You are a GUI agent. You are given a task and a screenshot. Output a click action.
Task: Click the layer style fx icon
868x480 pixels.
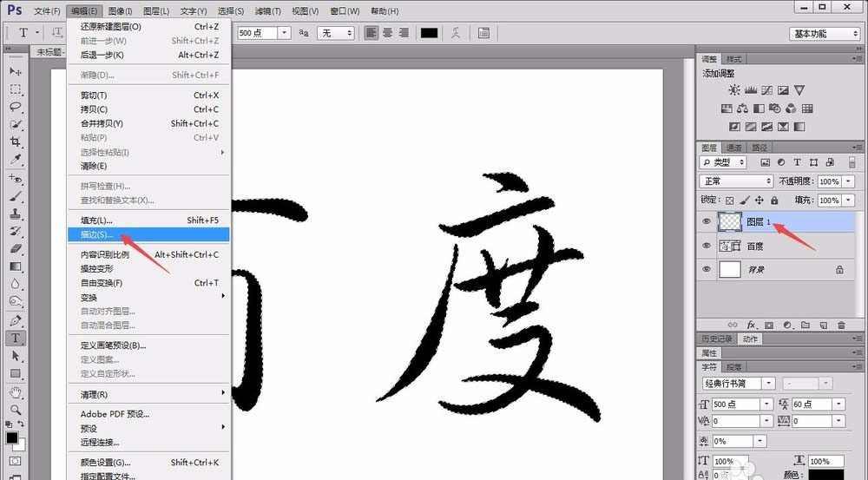tap(751, 325)
